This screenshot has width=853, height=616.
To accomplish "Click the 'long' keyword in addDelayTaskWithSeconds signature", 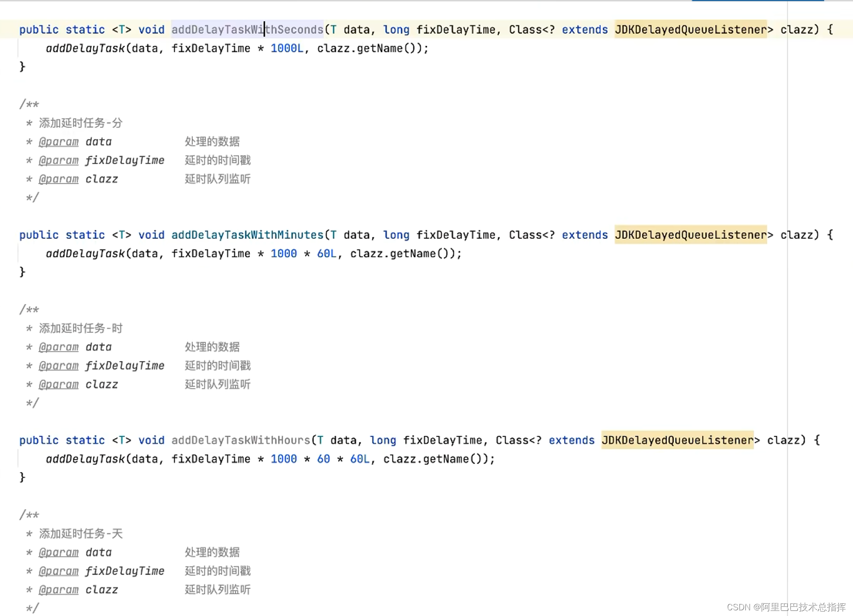I will click(396, 30).
